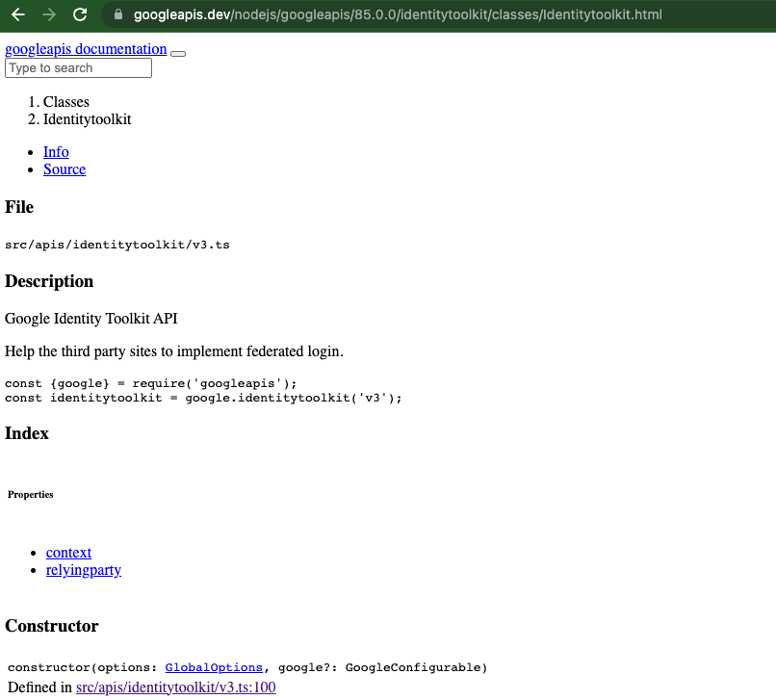Open the GlobalOptions type link
Image resolution: width=776 pixels, height=700 pixels.
coord(214,668)
